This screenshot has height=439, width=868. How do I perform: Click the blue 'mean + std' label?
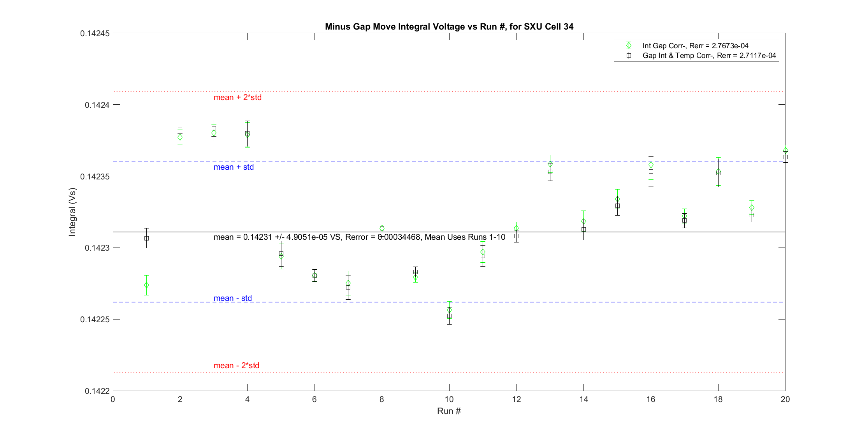coord(234,167)
